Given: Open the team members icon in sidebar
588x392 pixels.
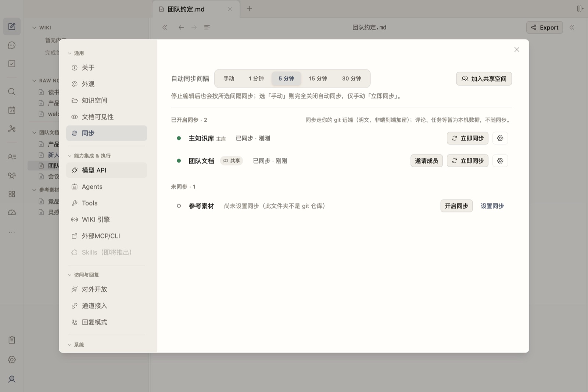Looking at the screenshot, I should point(12,175).
